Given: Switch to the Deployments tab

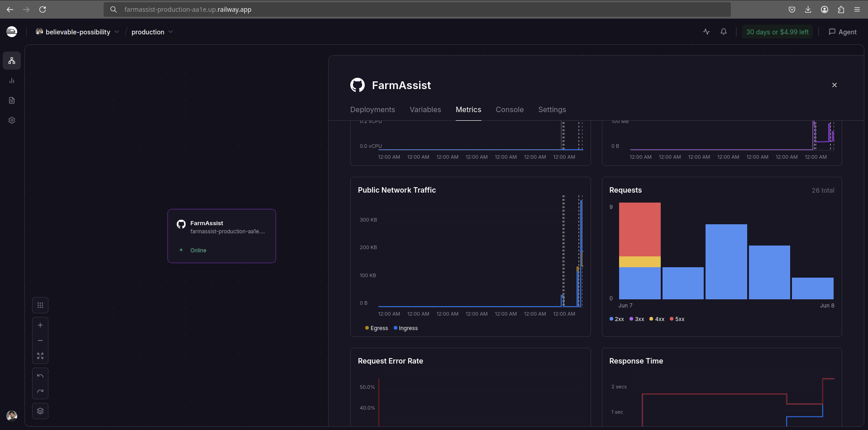Looking at the screenshot, I should 372,109.
